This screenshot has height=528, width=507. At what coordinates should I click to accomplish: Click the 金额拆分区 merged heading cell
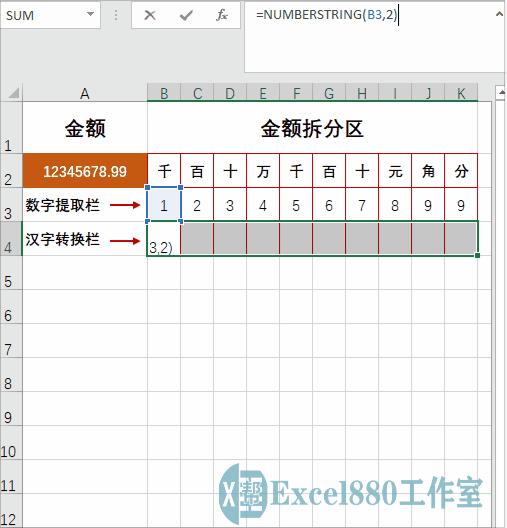(312, 128)
